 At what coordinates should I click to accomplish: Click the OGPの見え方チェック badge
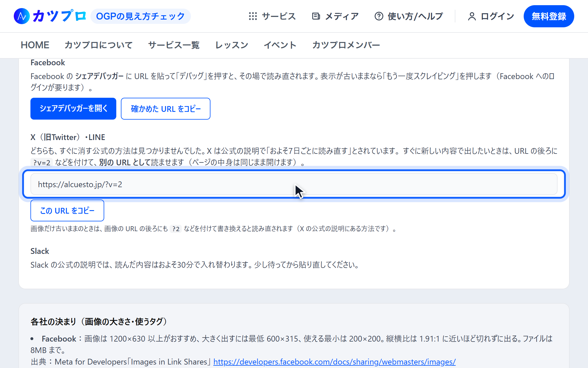point(140,16)
